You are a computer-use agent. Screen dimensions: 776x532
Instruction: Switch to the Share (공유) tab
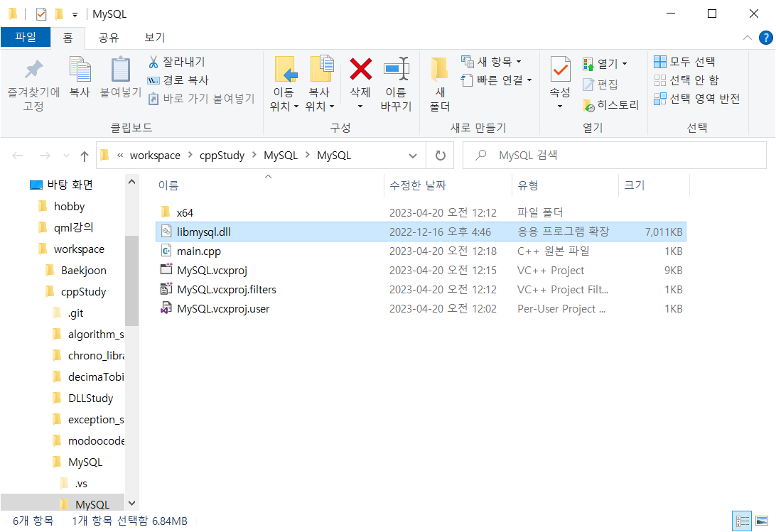pos(109,38)
